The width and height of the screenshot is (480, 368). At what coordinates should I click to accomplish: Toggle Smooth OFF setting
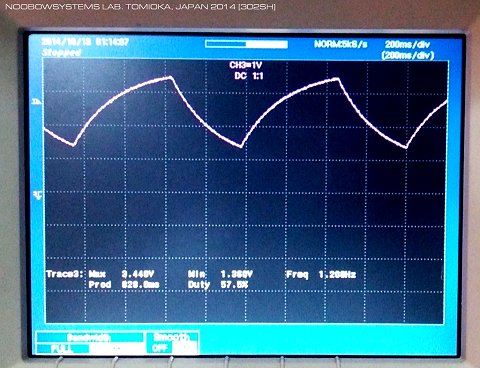tap(159, 348)
